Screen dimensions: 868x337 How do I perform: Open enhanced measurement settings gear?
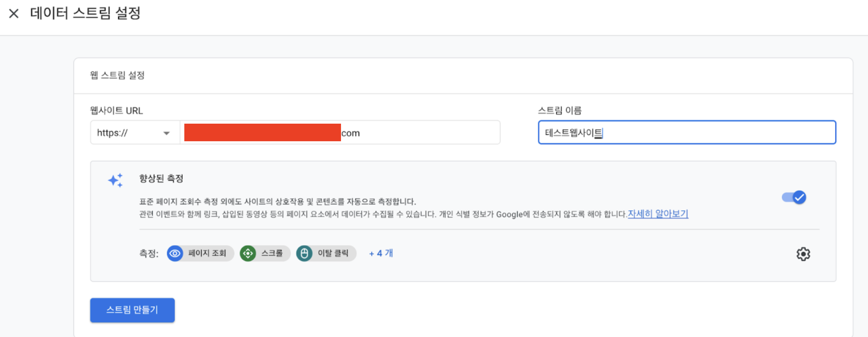803,254
